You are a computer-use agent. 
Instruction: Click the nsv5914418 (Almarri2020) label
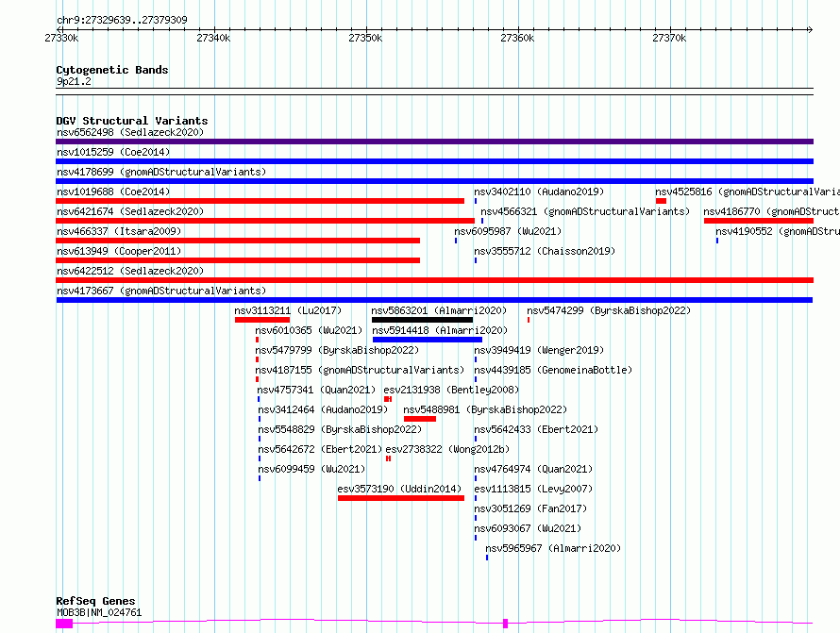[x=440, y=330]
